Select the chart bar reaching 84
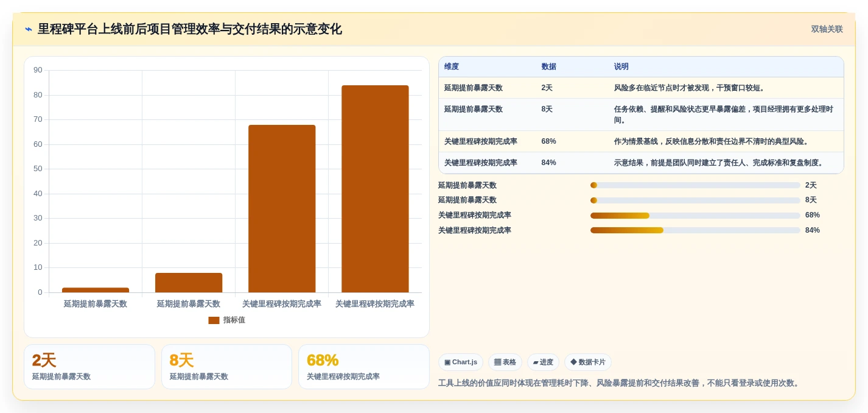This screenshot has height=413, width=868. [x=375, y=189]
